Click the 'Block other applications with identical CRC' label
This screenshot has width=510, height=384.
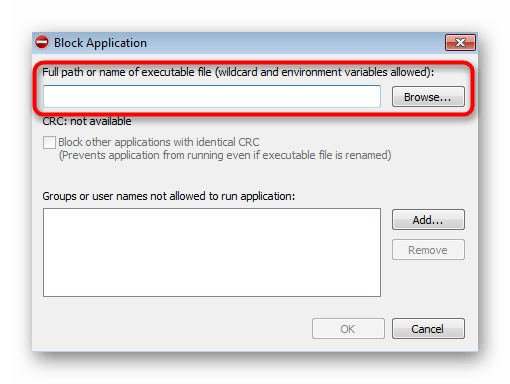[x=159, y=142]
